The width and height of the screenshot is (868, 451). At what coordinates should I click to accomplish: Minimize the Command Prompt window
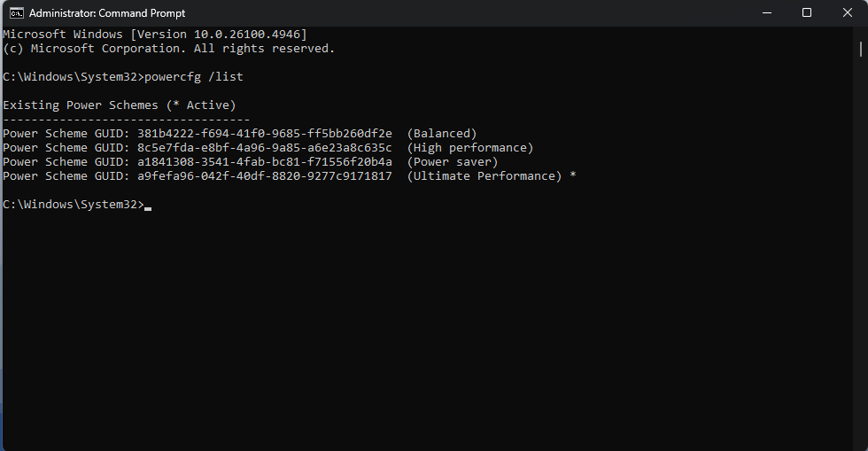(767, 12)
